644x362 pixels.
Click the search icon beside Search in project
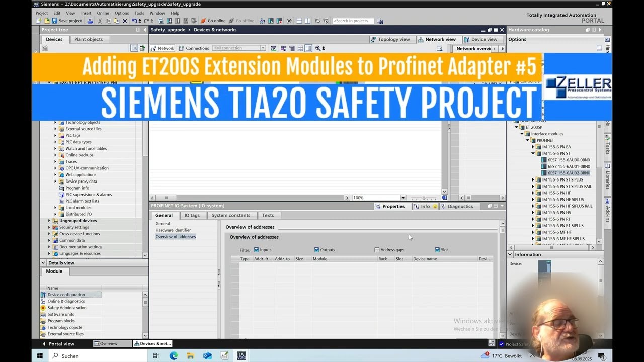380,21
